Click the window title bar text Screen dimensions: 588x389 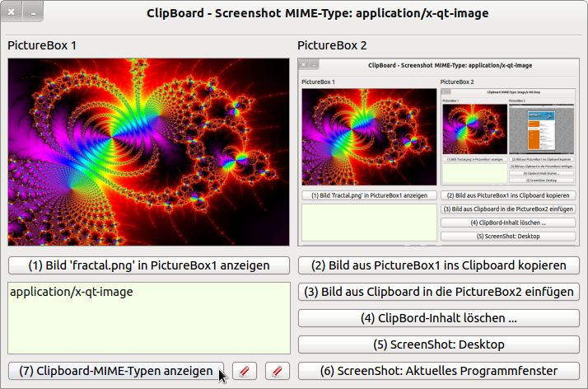(x=317, y=13)
